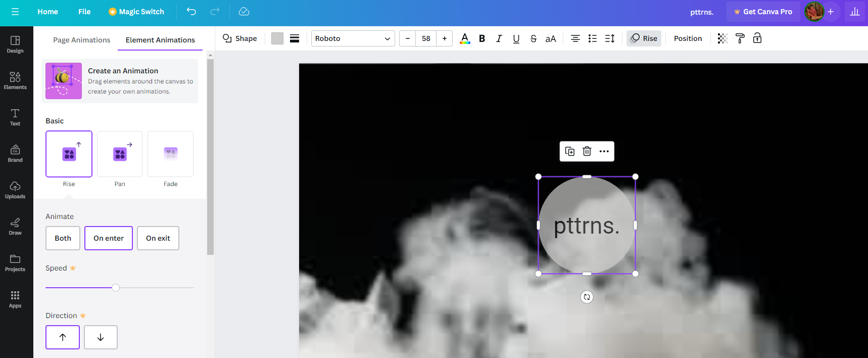
Task: Open the hamburger main menu
Action: pyautogui.click(x=15, y=12)
